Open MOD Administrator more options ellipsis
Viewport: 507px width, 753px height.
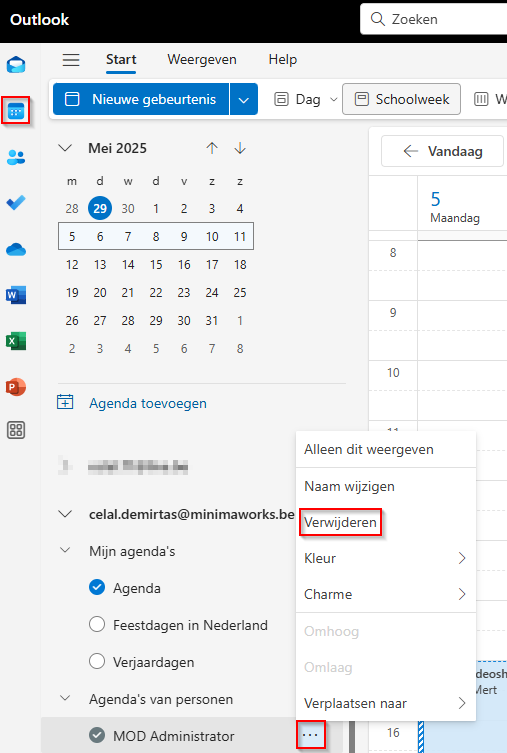coord(310,735)
